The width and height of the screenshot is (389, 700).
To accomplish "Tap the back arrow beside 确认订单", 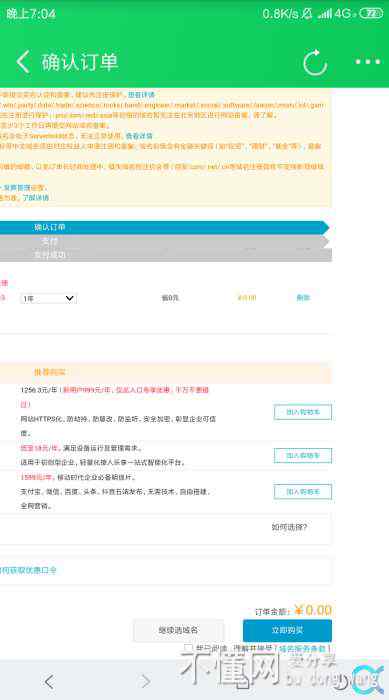I will pos(23,62).
